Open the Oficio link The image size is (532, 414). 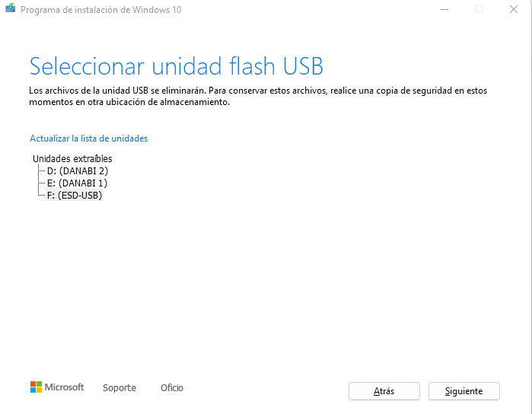coord(172,387)
